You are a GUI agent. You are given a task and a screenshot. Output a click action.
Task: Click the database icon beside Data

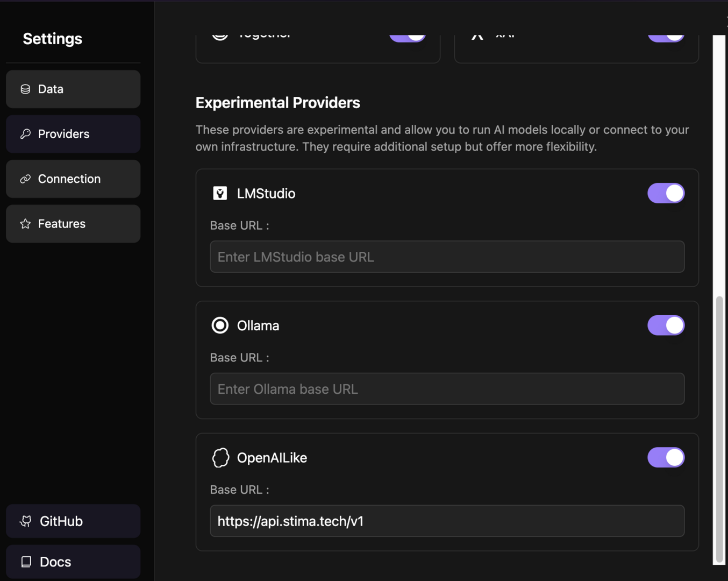25,89
